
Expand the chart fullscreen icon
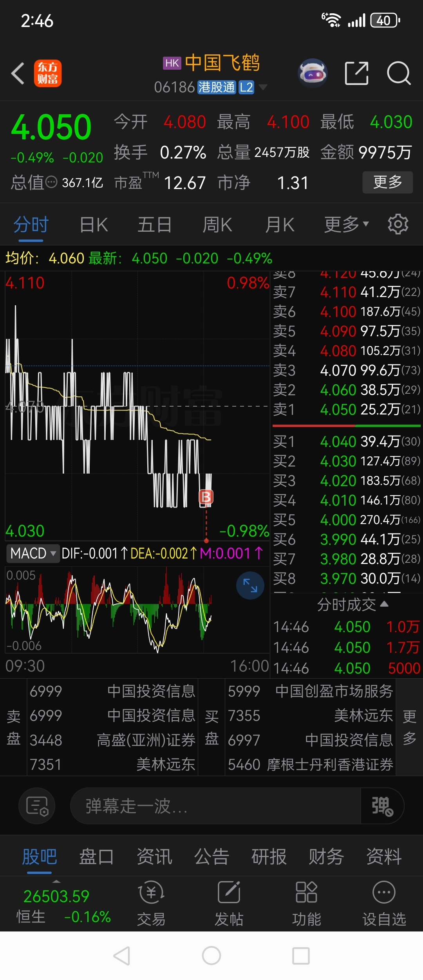click(x=250, y=585)
